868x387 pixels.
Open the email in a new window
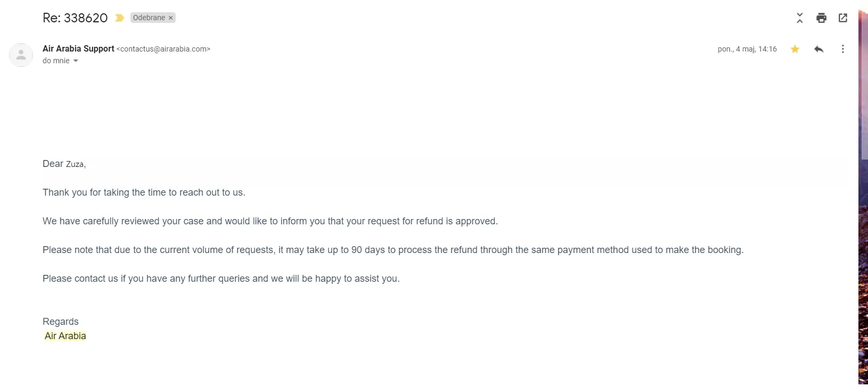point(843,18)
